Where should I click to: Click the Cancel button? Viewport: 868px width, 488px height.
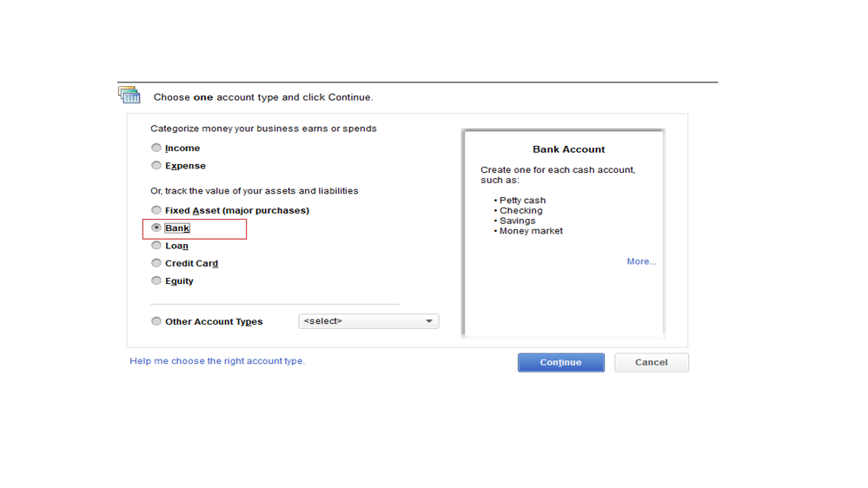pos(651,362)
